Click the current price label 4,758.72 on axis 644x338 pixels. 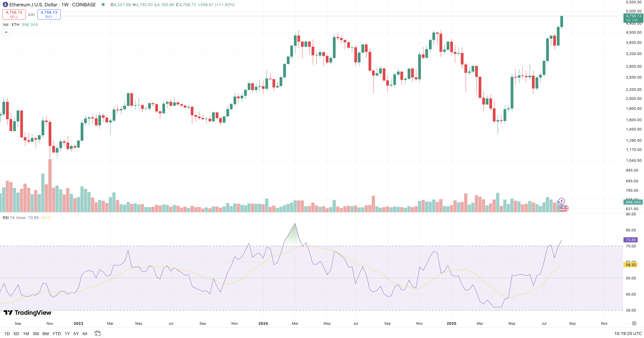[x=633, y=16]
